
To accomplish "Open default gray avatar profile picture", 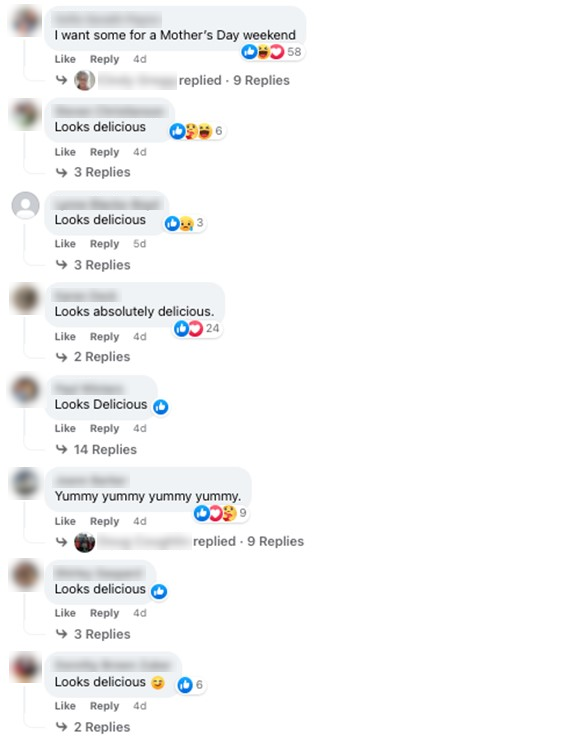I will tap(26, 205).
